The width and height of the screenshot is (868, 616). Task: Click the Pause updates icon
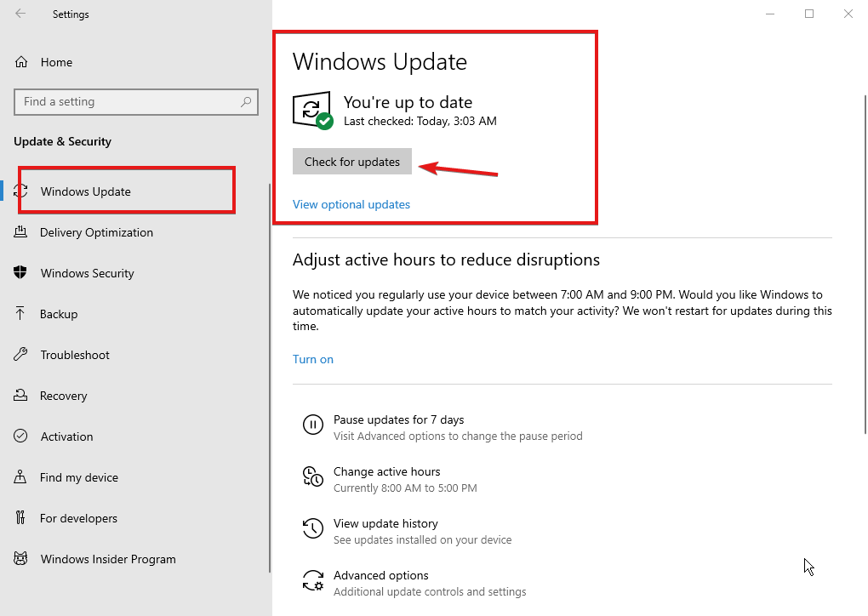[313, 425]
